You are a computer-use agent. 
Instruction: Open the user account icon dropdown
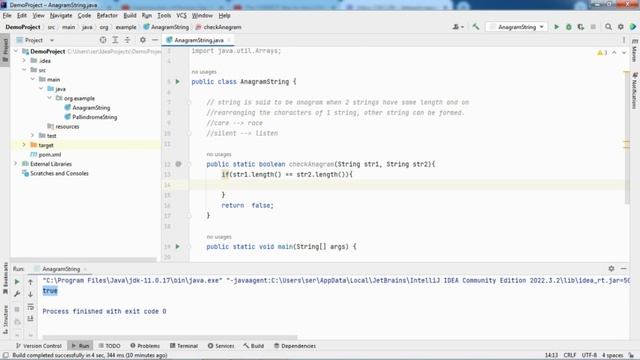pos(458,27)
